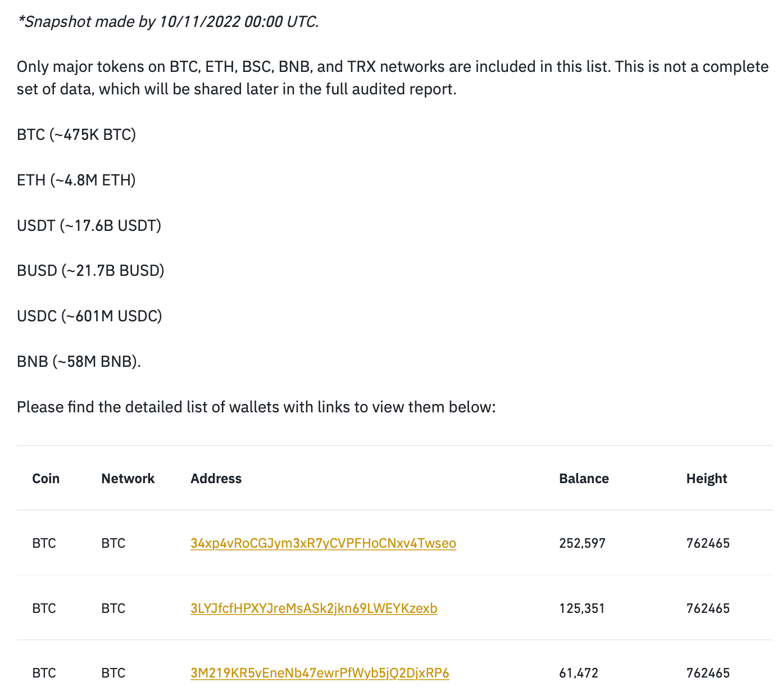Click the BTC (~475K BTC) line
The height and width of the screenshot is (700, 782).
[76, 135]
